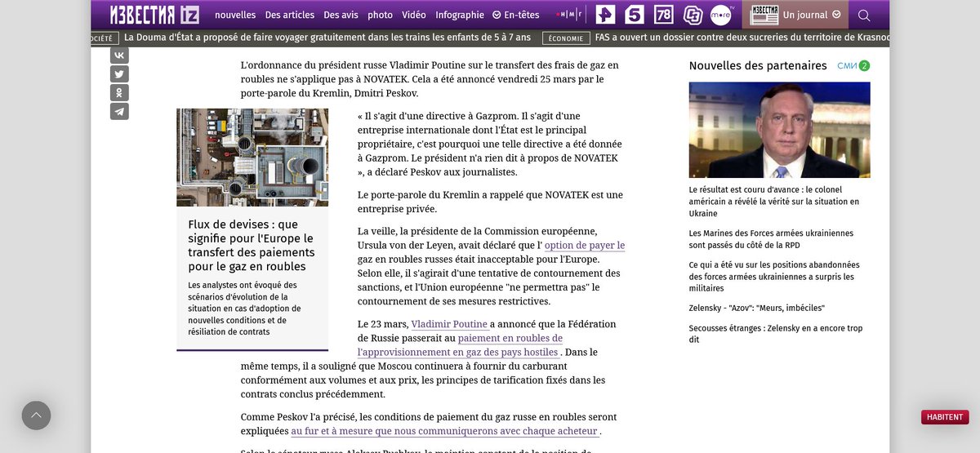Open the colonel américain partner video thumbnail
The image size is (980, 453).
click(x=779, y=130)
